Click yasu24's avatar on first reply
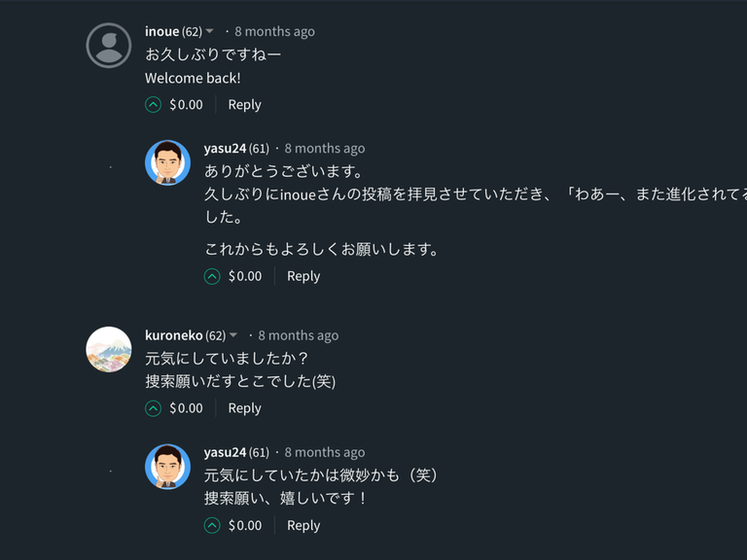The image size is (747, 560). pos(167,162)
